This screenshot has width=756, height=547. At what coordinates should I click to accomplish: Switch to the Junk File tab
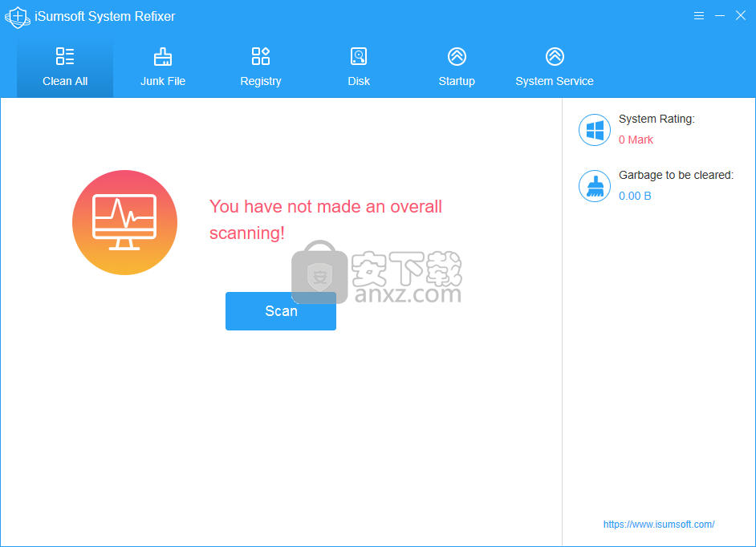point(163,67)
